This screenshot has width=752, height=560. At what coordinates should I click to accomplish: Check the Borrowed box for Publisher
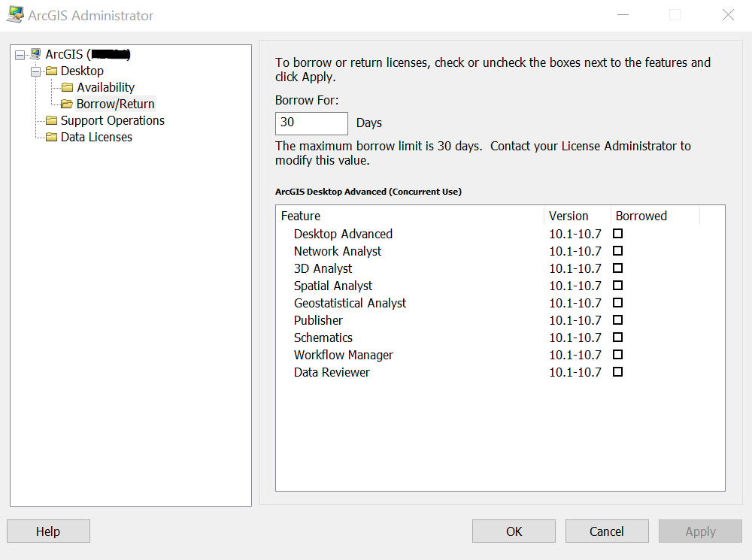pos(617,319)
